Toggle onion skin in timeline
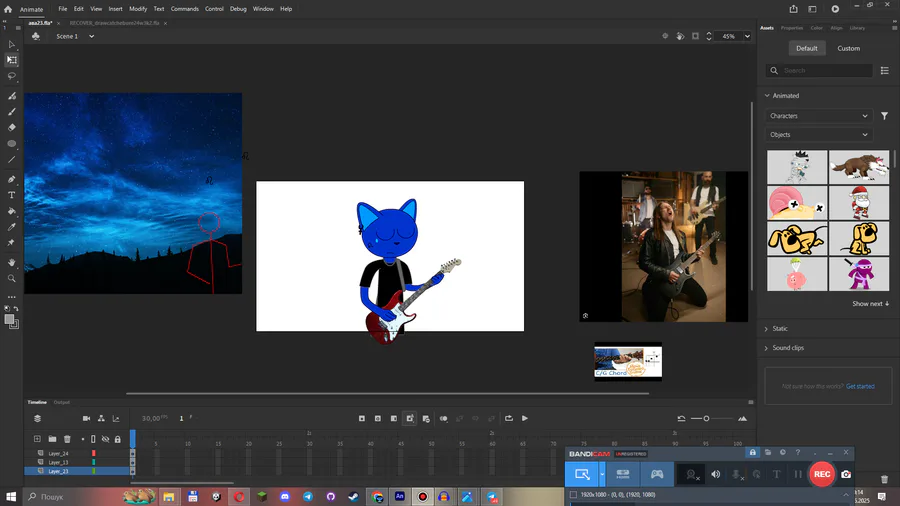Viewport: 900px width, 506px height. tap(444, 418)
